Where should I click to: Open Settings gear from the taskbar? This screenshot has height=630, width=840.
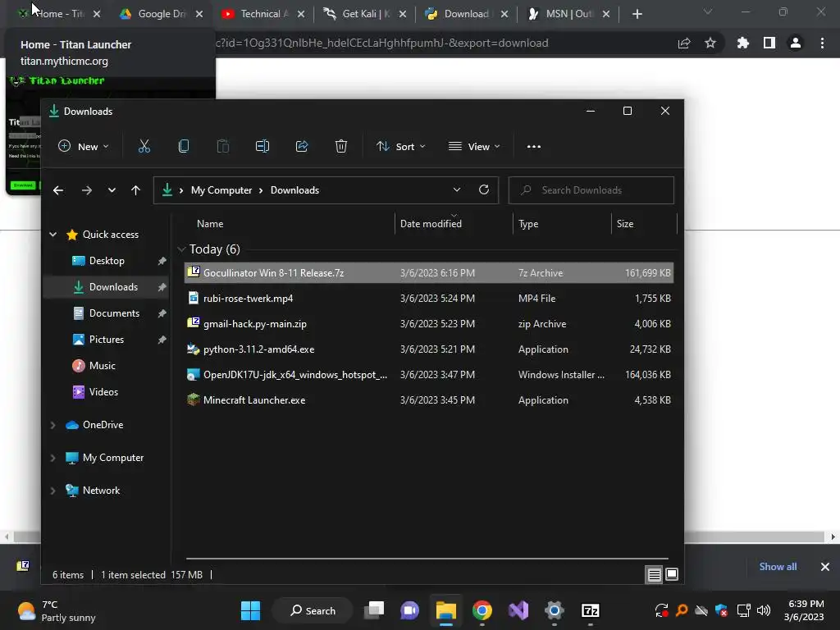[x=555, y=610]
